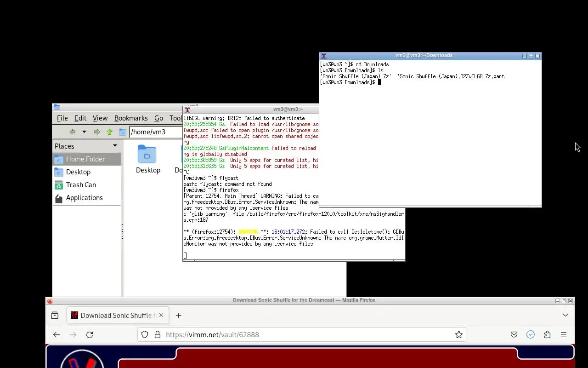The width and height of the screenshot is (588, 368).
Task: Open the Firefox View icon beside the tab strip
Action: pos(55,315)
